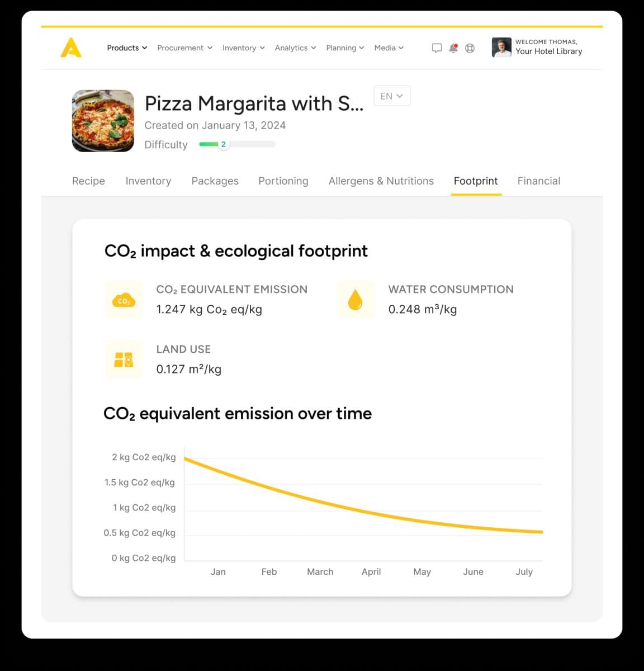Open the chat messages icon
The width and height of the screenshot is (644, 671).
pyautogui.click(x=437, y=48)
